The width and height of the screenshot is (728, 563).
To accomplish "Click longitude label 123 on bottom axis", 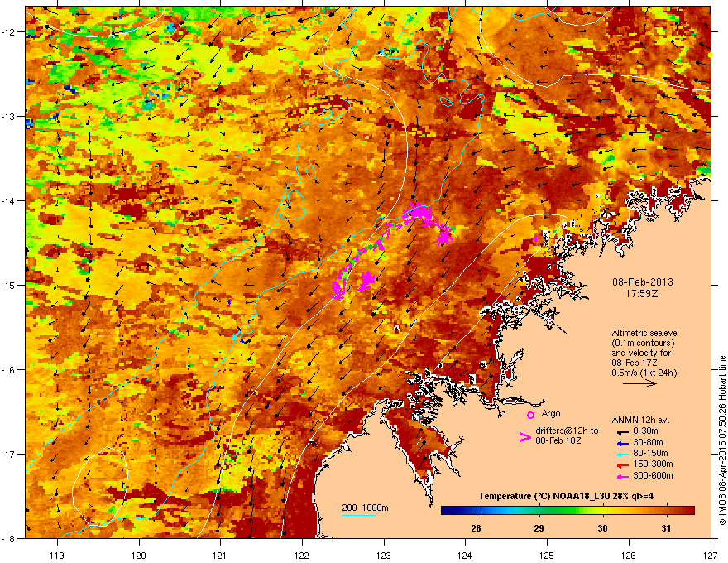I will [x=384, y=555].
